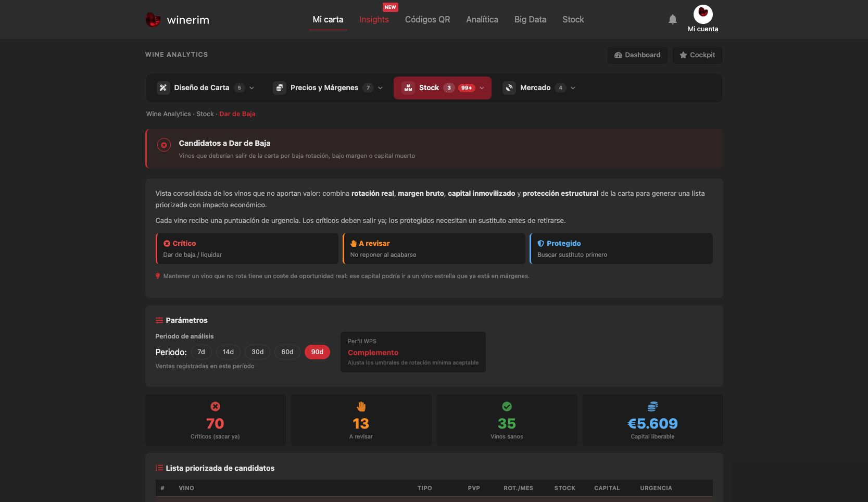The height and width of the screenshot is (502, 868).
Task: Open the Big Data tab
Action: pos(530,19)
